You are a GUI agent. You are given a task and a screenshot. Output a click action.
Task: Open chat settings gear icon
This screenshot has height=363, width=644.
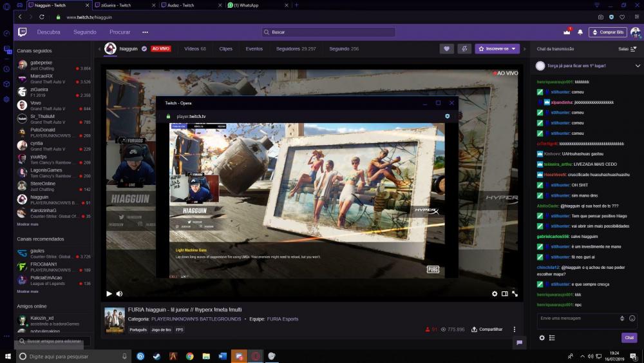542,337
